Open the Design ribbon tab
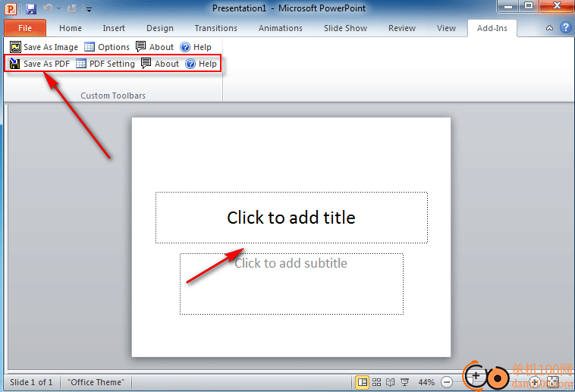 coord(160,28)
